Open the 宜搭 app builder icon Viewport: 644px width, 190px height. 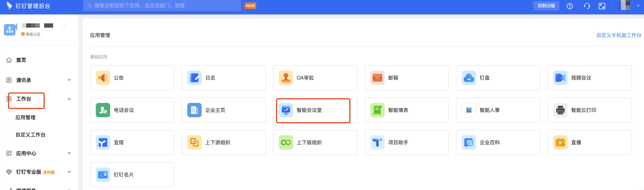click(103, 142)
